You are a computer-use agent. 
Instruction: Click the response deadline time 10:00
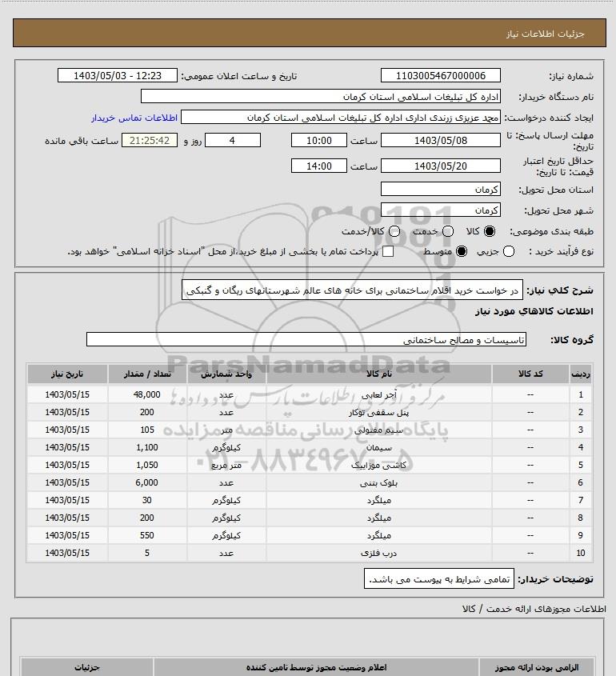click(319, 140)
